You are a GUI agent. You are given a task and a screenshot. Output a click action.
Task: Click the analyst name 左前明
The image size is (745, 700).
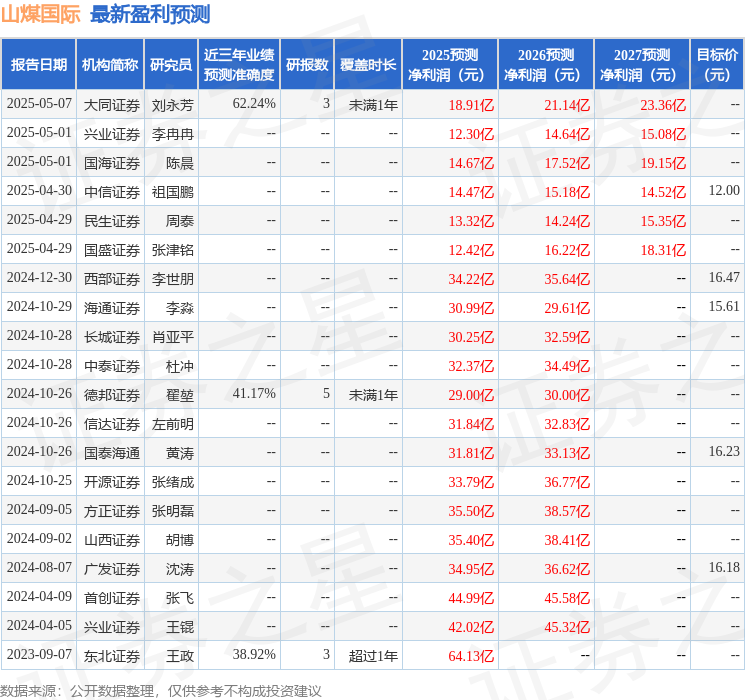click(x=173, y=424)
